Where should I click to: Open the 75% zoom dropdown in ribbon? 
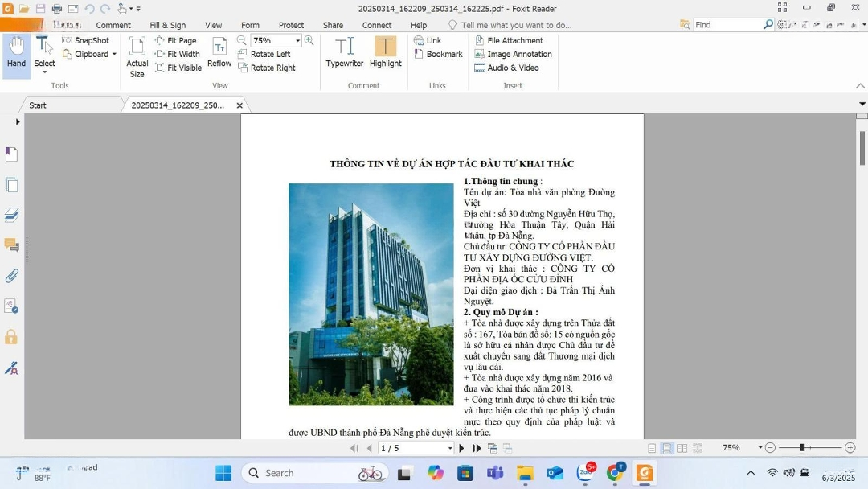[x=297, y=41]
